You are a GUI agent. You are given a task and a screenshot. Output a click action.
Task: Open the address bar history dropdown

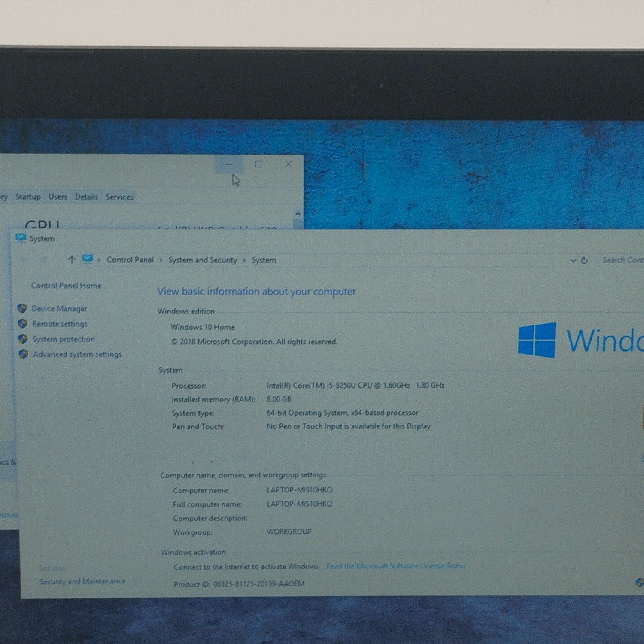pyautogui.click(x=573, y=260)
